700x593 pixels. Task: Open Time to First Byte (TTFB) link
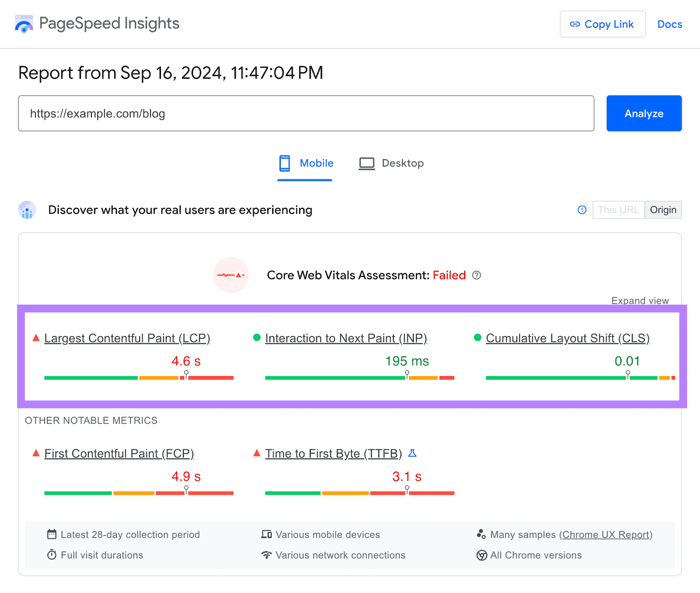tap(333, 453)
